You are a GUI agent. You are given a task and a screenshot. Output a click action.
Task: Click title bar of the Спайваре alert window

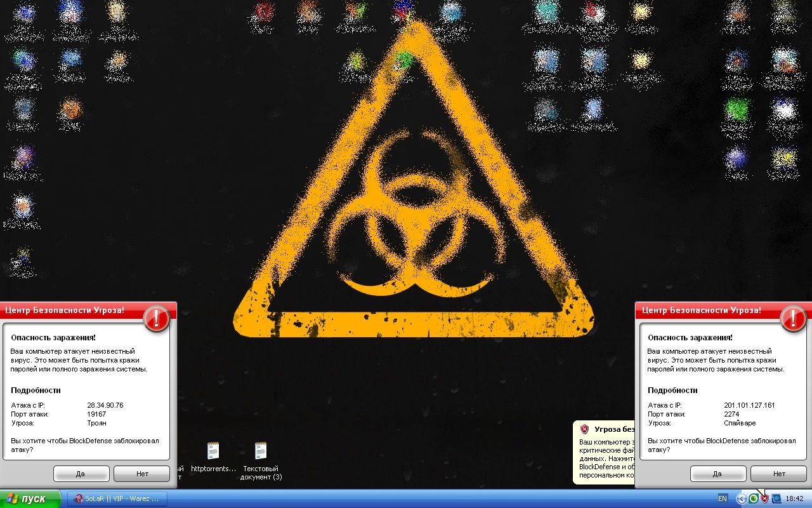coord(704,311)
